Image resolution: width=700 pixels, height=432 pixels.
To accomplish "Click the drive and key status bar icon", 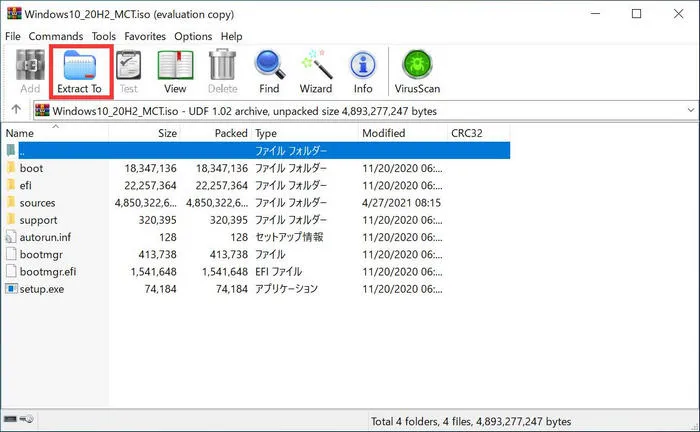I will 18,419.
